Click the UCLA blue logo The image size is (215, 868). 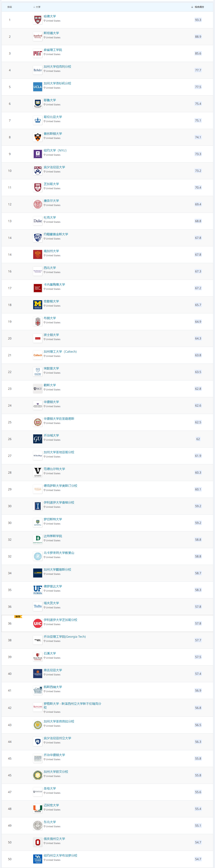click(37, 87)
